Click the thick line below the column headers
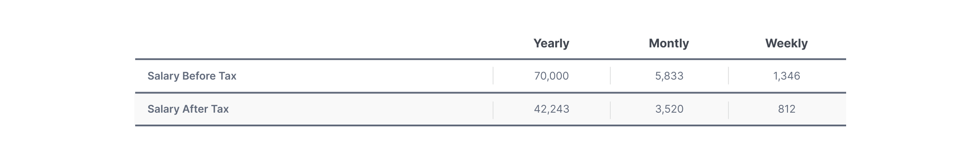The image size is (980, 161). click(490, 59)
